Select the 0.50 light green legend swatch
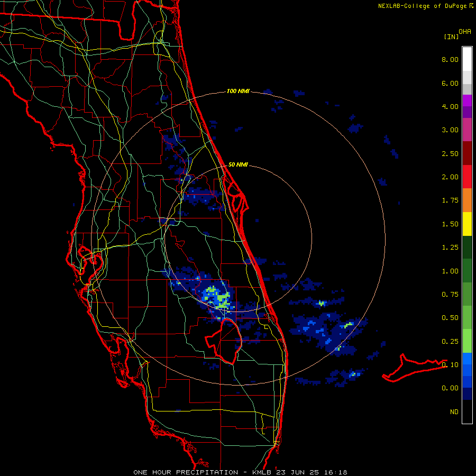Image resolution: width=476 pixels, height=476 pixels. [x=467, y=317]
